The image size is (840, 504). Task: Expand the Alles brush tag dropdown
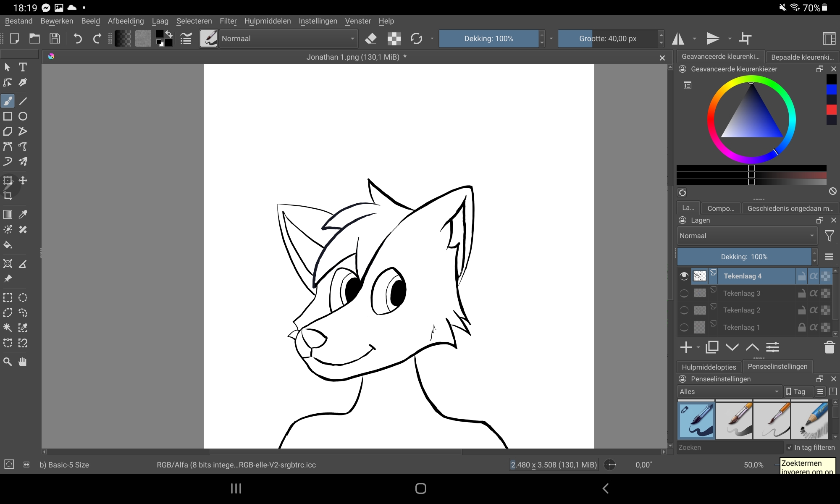(729, 391)
